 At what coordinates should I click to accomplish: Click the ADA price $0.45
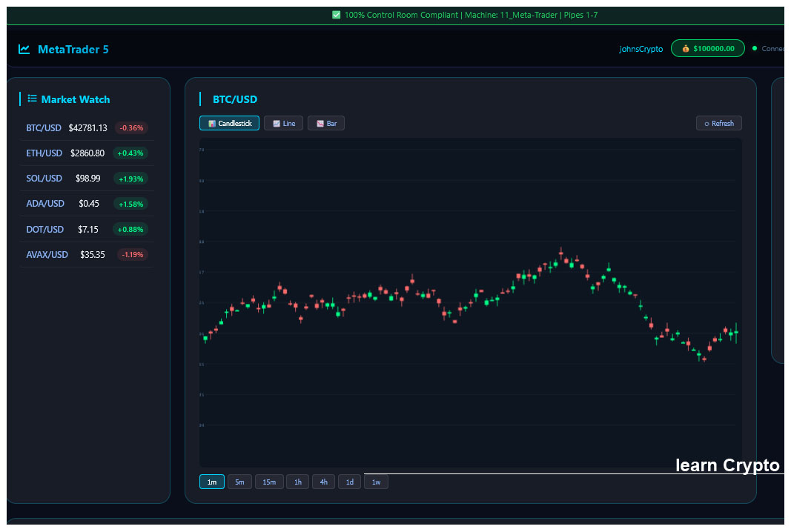tap(89, 204)
